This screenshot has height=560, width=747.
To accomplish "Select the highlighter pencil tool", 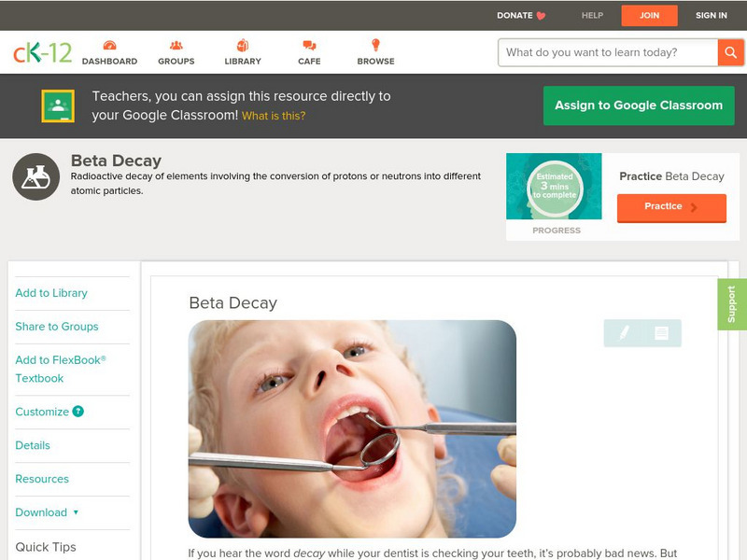I will (x=624, y=332).
